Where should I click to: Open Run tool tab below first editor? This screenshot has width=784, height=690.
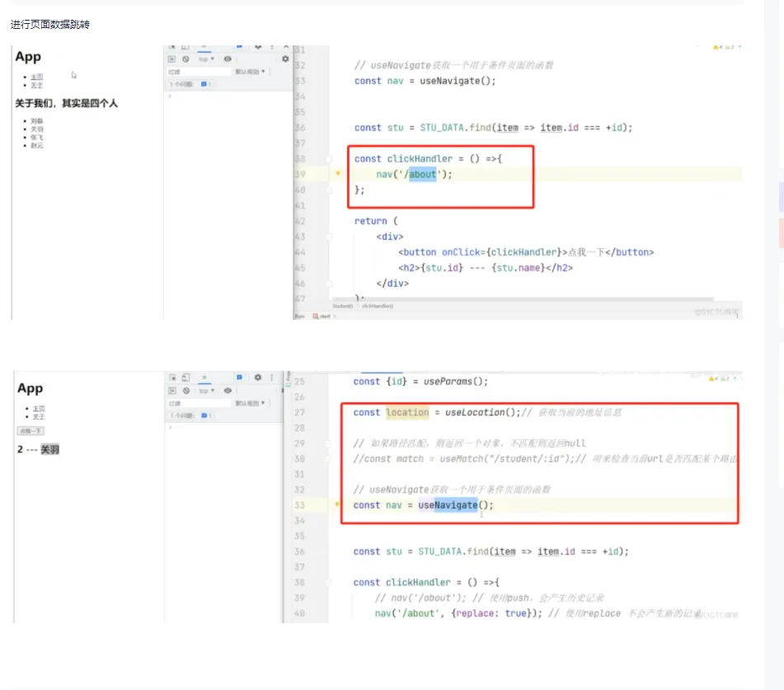click(299, 316)
